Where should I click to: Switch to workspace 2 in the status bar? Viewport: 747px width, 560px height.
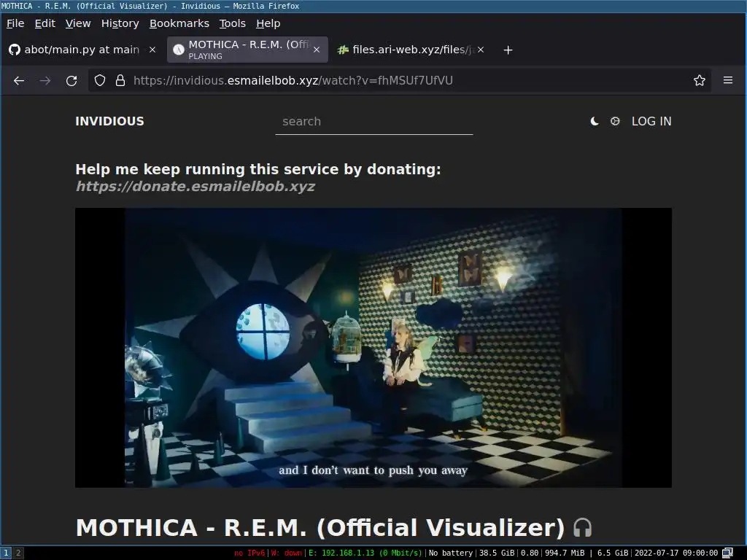click(x=18, y=553)
